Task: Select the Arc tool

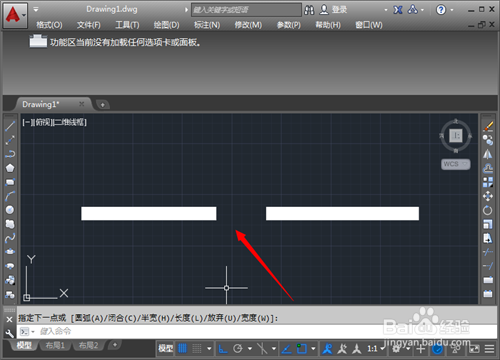Action: coord(10,196)
